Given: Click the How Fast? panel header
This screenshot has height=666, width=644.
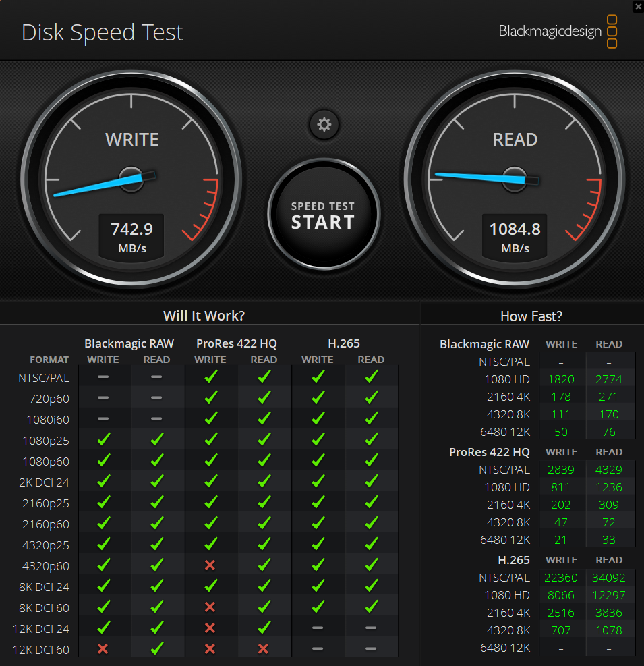Looking at the screenshot, I should pyautogui.click(x=532, y=316).
